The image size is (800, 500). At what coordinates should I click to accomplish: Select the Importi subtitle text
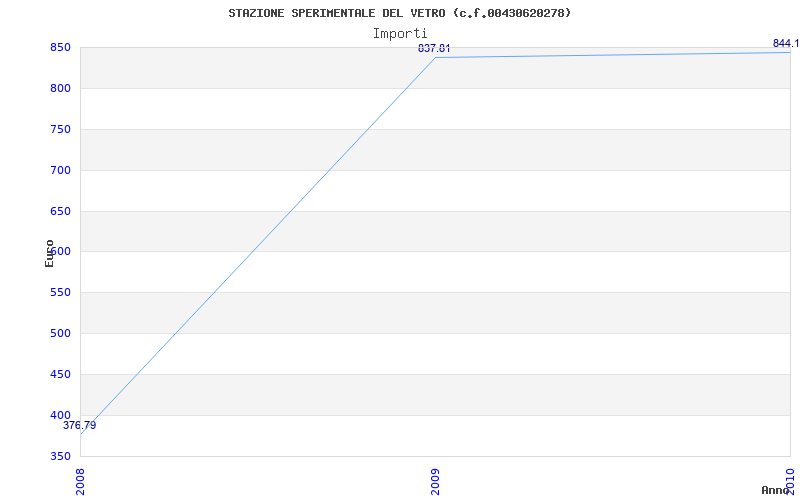(400, 34)
